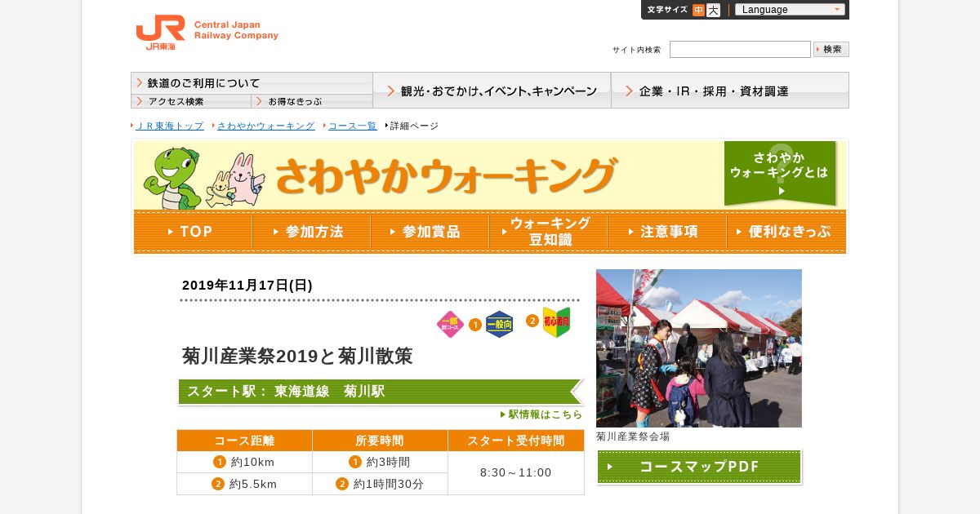980x514 pixels.
Task: Focus the site search input field
Action: [x=740, y=49]
